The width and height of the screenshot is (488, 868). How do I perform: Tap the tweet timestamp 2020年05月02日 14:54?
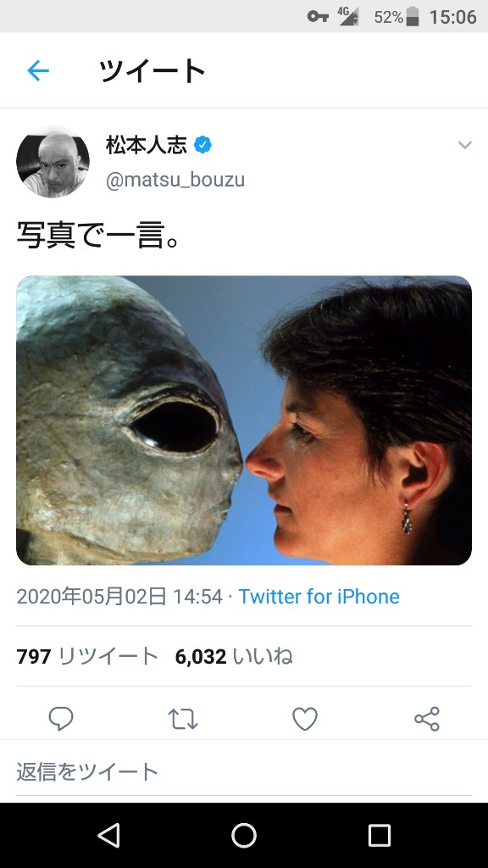(119, 596)
